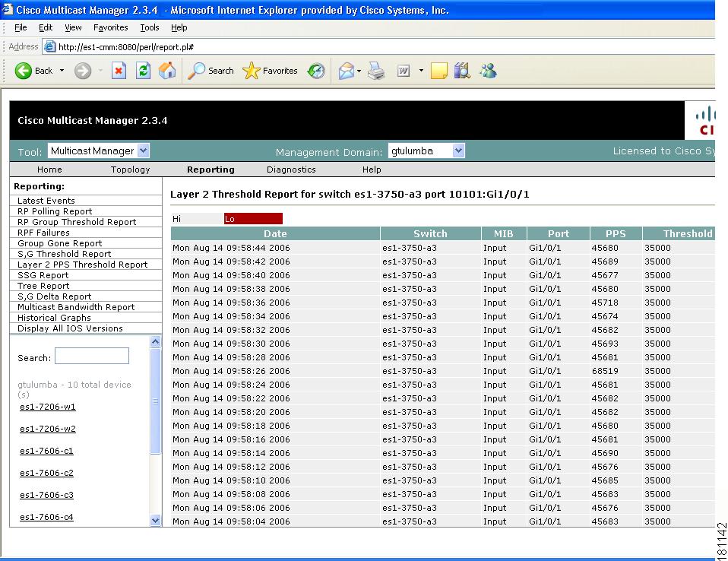The height and width of the screenshot is (561, 728).
Task: Open the File menu
Action: pyautogui.click(x=21, y=28)
